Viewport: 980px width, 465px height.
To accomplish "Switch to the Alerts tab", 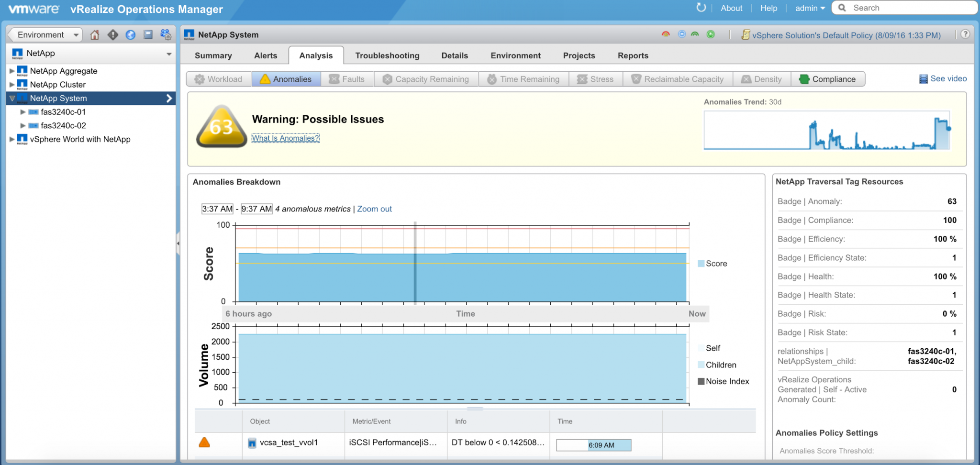I will [x=266, y=55].
